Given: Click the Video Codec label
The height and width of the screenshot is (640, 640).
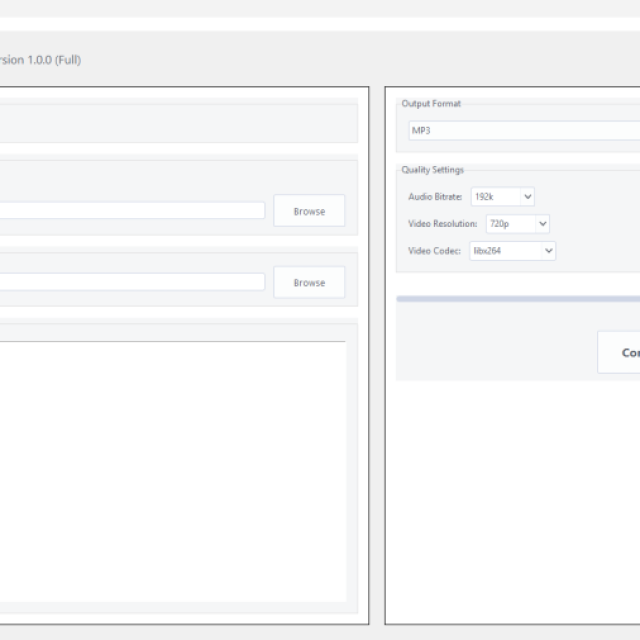Looking at the screenshot, I should point(434,251).
